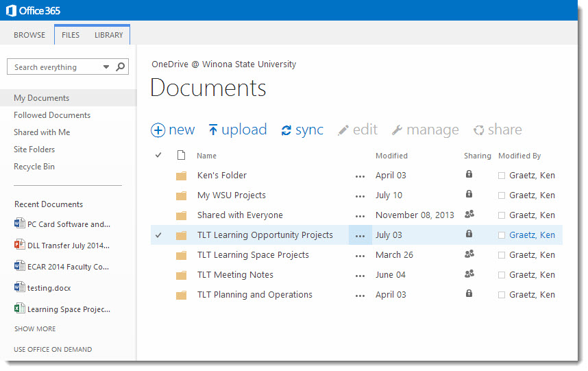Viewport: 588px width, 371px height.
Task: Open ellipsis menu for Ken's Folder
Action: [360, 176]
